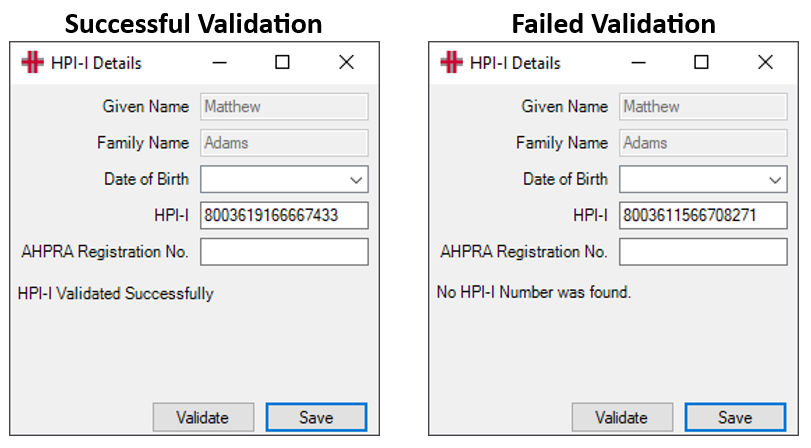The width and height of the screenshot is (811, 448).
Task: Close the Failed Validation HPI-I Details window
Action: coord(765,63)
